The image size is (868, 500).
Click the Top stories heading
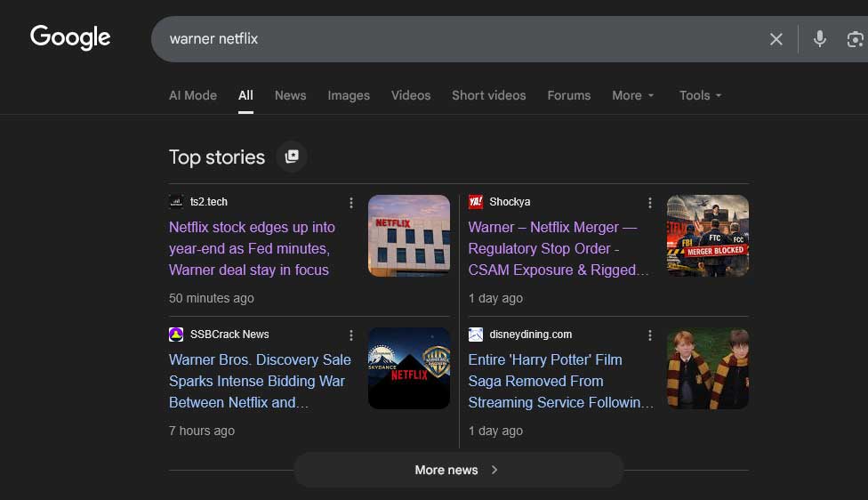point(217,157)
